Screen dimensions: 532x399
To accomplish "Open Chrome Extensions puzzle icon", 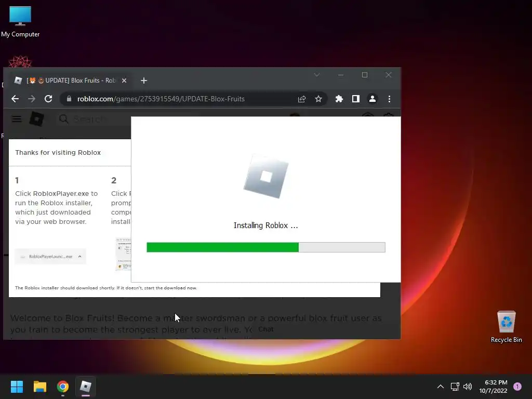I will point(339,99).
